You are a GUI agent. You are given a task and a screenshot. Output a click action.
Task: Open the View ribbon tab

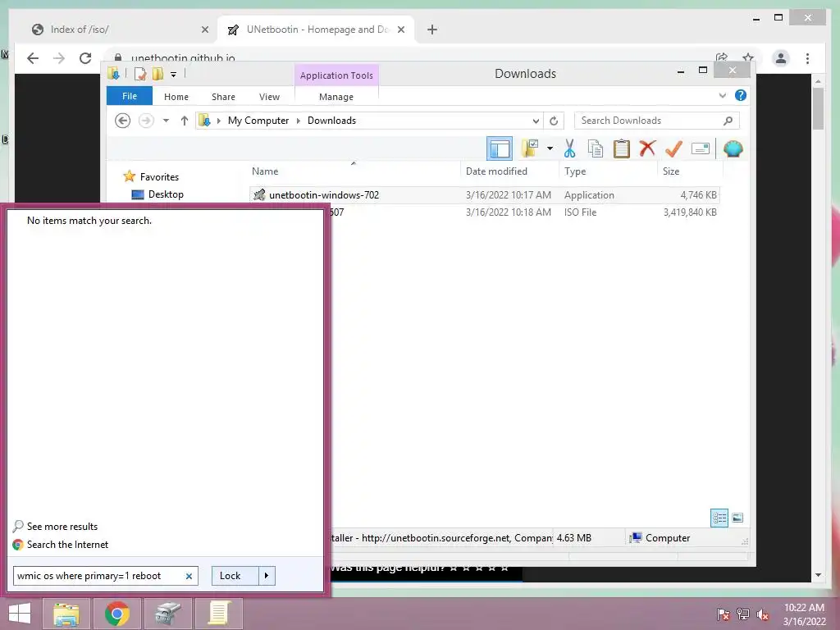(x=269, y=97)
